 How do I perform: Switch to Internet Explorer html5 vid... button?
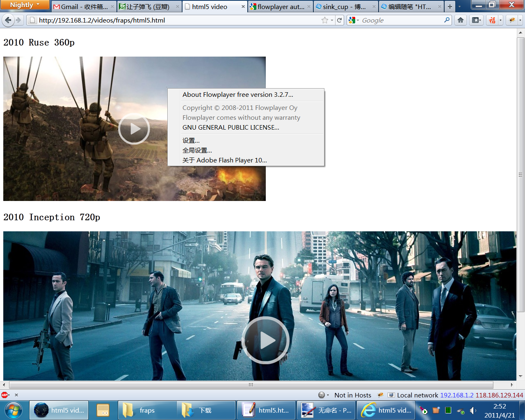tap(386, 410)
